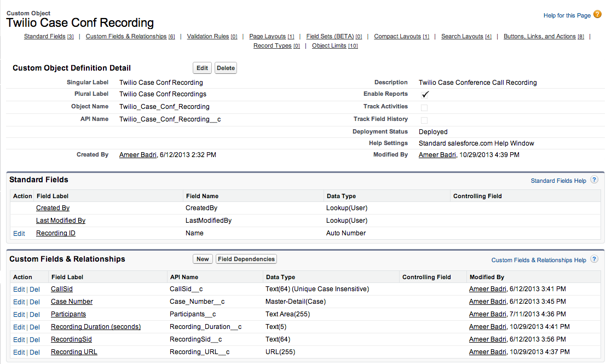Viewport: 606px width, 364px height.
Task: Select the API name Twilio_Case_Conf_Recording__c text
Action: (170, 119)
